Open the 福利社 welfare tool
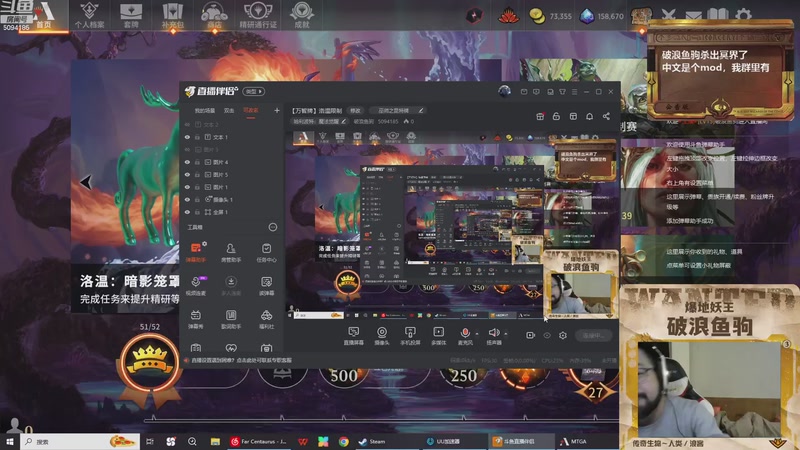The height and width of the screenshot is (450, 800). point(266,319)
